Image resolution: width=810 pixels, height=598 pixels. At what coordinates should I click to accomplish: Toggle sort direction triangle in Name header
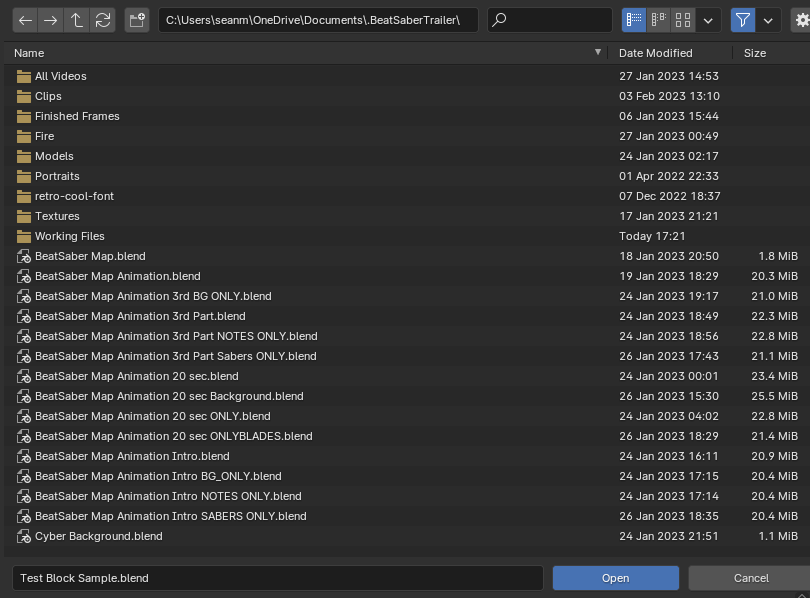[x=598, y=52]
